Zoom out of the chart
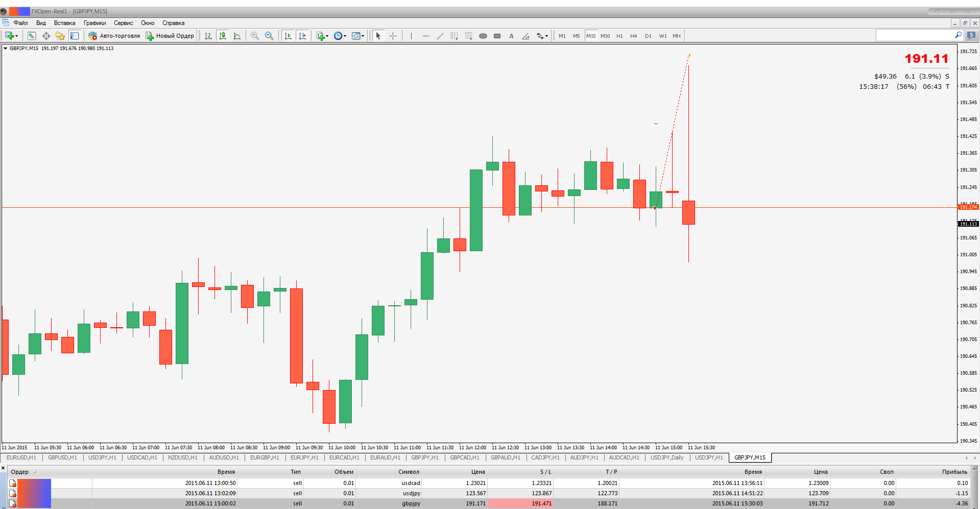The height and width of the screenshot is (509, 980). (x=269, y=36)
